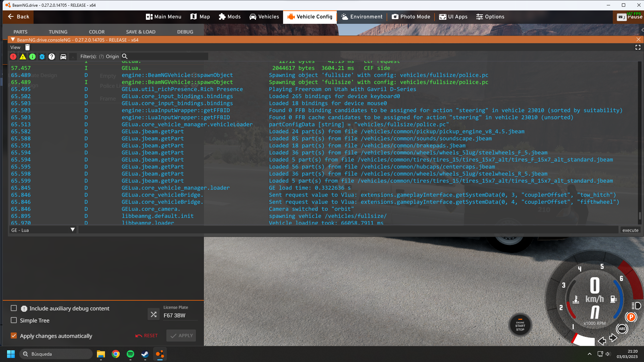Toggle green info log filter
This screenshot has width=644, height=362.
tap(33, 57)
